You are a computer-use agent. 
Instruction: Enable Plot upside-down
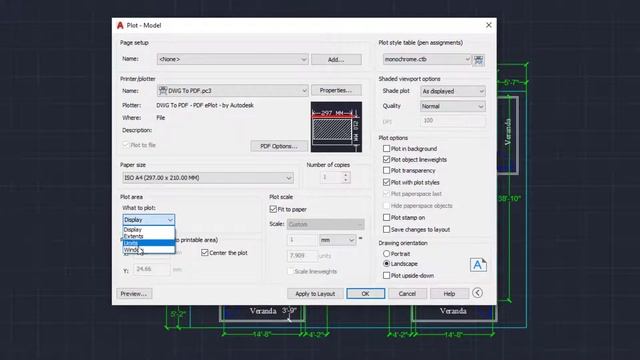(x=386, y=276)
